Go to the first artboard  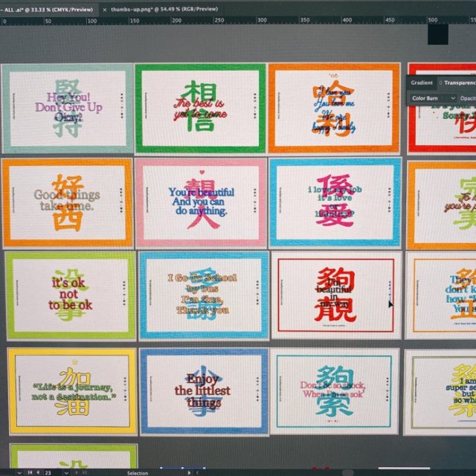pos(29,472)
